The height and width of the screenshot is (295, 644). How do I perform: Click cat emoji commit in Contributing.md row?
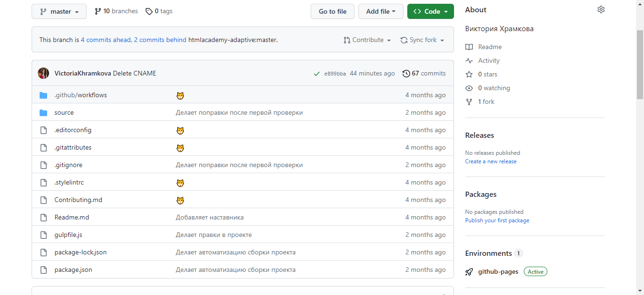click(180, 200)
